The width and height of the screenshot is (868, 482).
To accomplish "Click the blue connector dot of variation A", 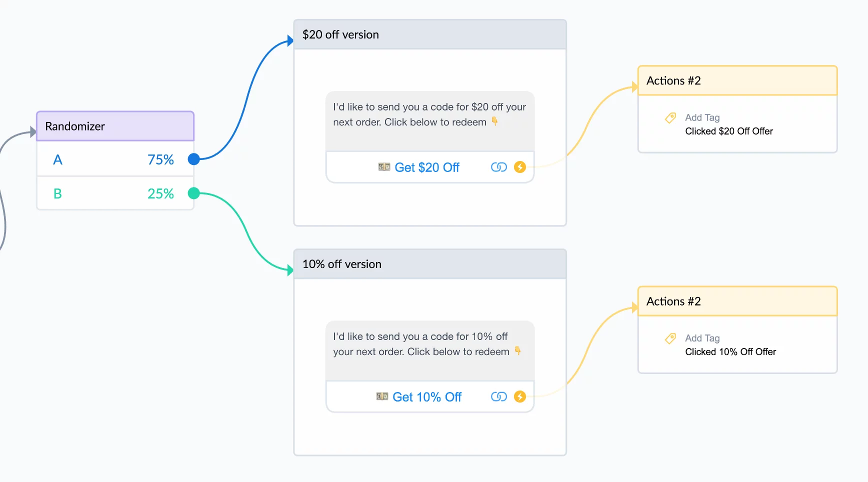I will pyautogui.click(x=194, y=159).
